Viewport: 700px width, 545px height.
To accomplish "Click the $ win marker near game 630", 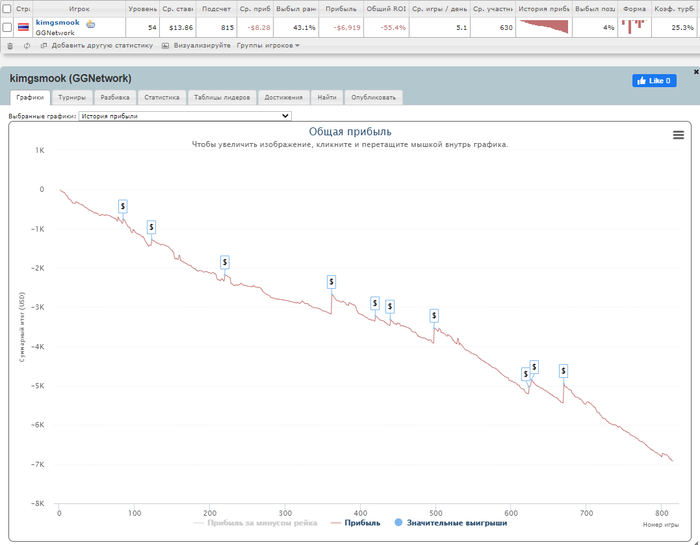I will click(x=534, y=367).
